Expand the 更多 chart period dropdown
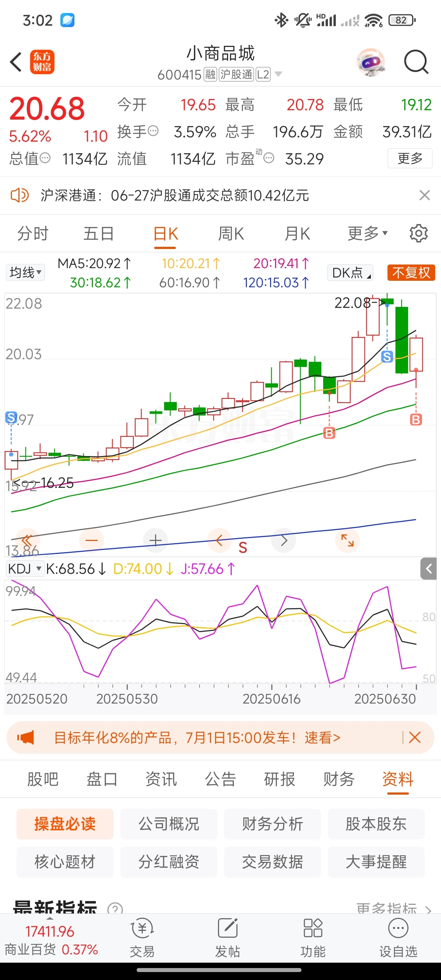441x980 pixels. click(368, 233)
